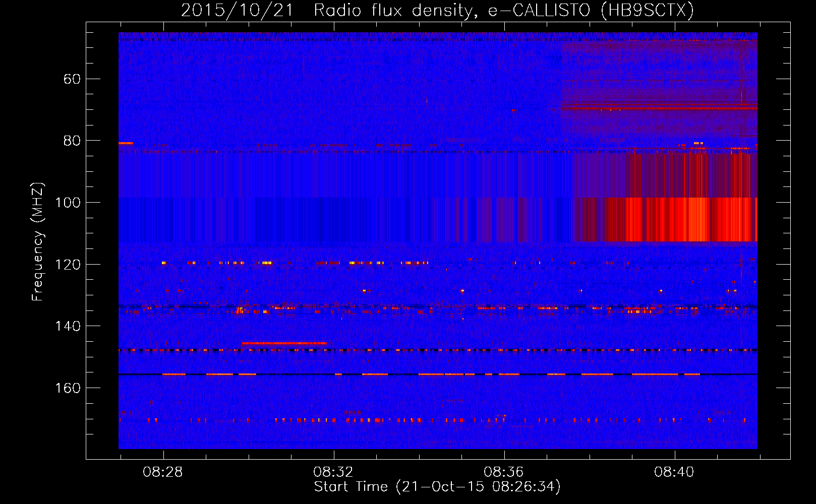This screenshot has height=504, width=816.
Task: Click the frequency tick label '140'
Action: coord(68,326)
